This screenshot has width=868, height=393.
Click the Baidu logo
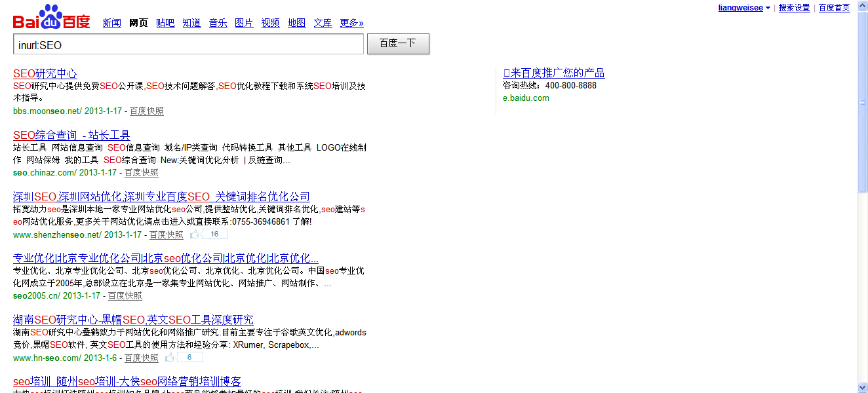pos(51,18)
